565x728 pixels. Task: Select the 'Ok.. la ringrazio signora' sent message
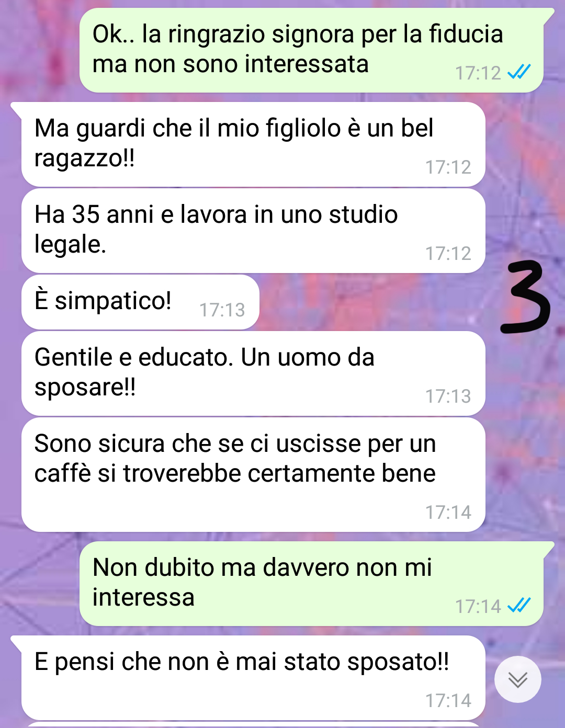pyautogui.click(x=311, y=50)
